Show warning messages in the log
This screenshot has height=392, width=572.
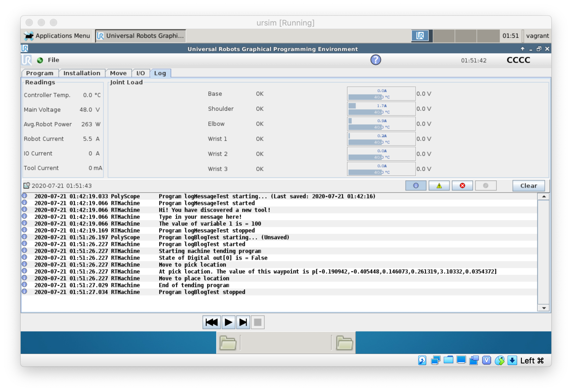point(439,185)
